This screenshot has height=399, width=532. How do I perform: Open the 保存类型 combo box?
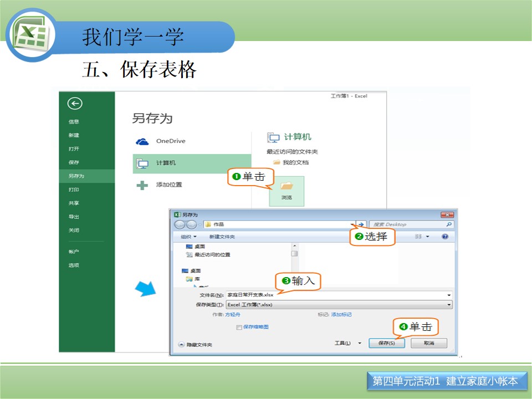pos(339,305)
